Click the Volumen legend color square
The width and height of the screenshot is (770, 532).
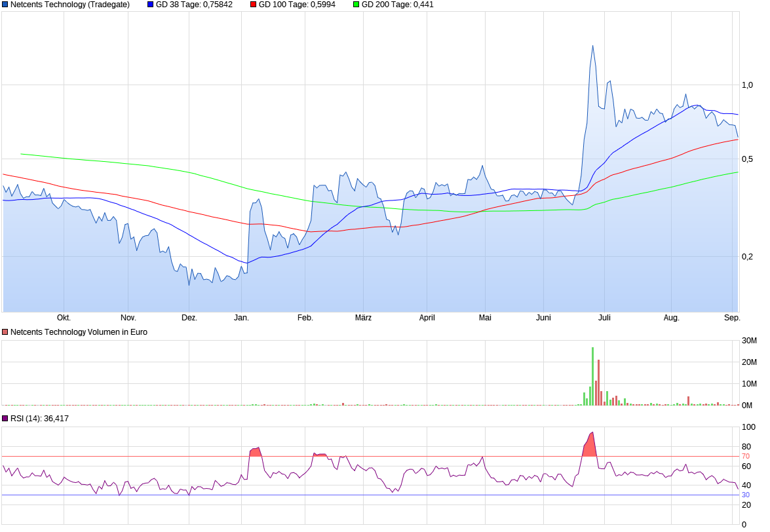coord(5,332)
